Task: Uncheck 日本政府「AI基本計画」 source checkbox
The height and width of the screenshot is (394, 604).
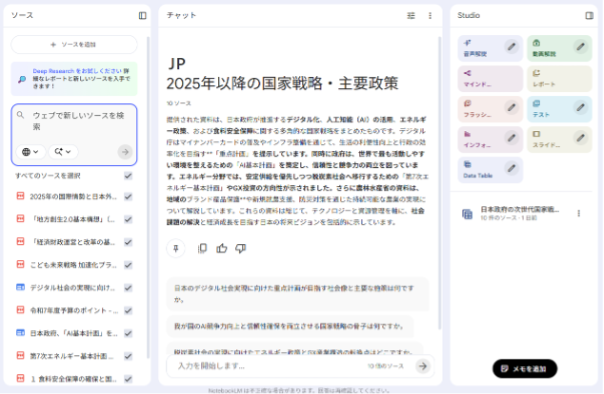Action: tap(128, 334)
